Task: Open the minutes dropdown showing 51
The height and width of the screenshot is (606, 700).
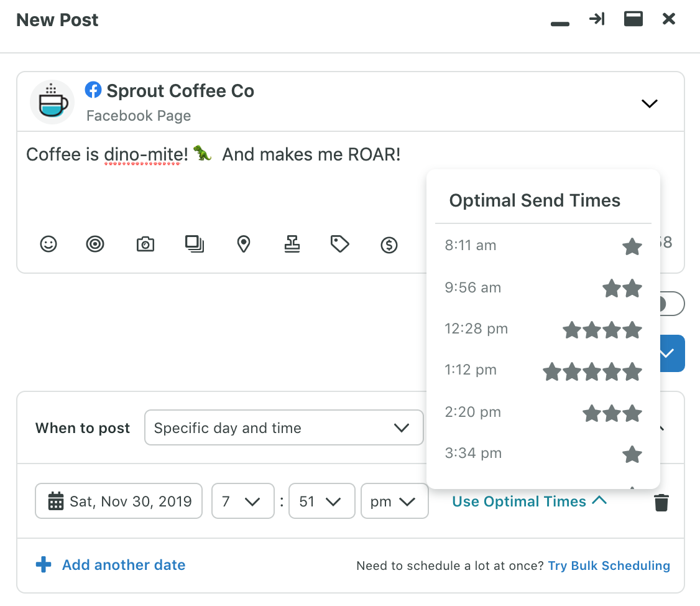Action: pyautogui.click(x=321, y=501)
